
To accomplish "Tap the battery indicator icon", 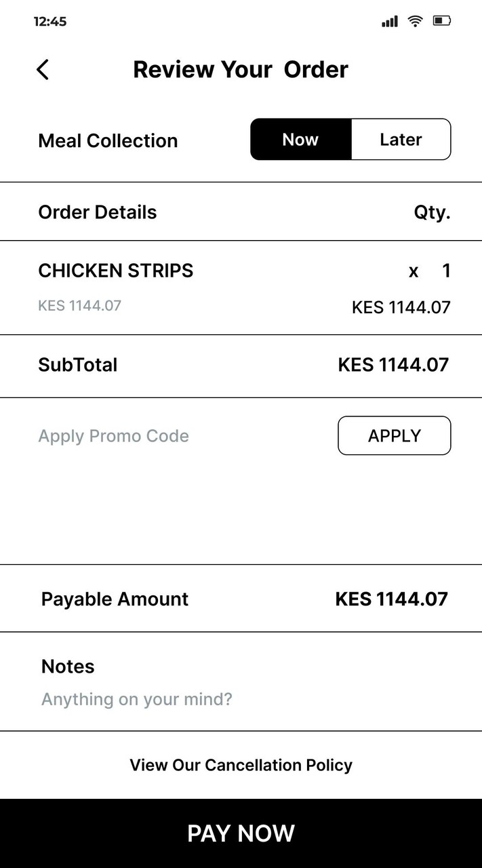I will 442,22.
